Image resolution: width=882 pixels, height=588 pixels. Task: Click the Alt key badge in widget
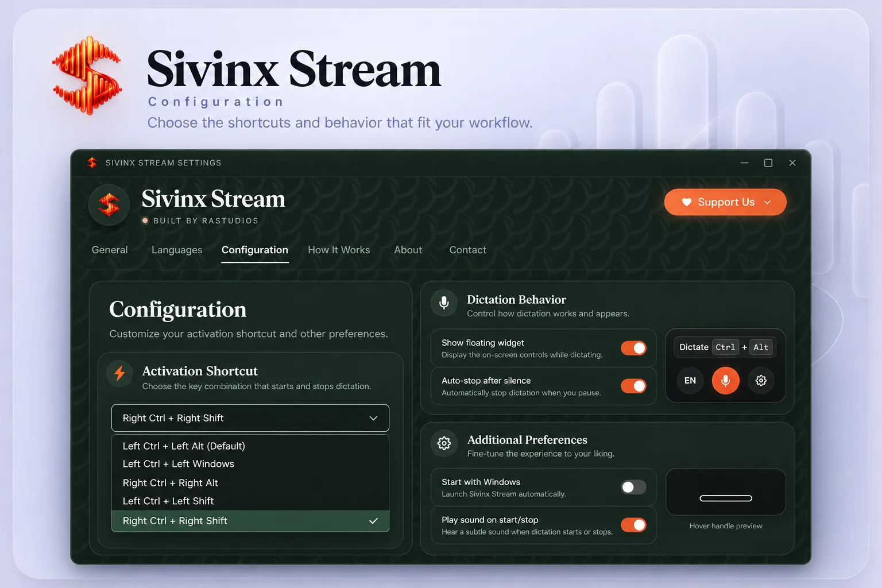pyautogui.click(x=761, y=347)
